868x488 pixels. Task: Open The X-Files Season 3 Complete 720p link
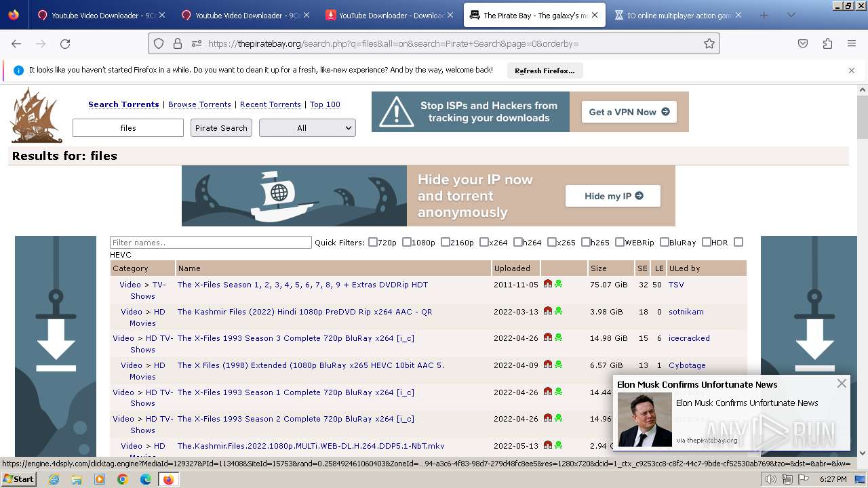click(x=296, y=338)
